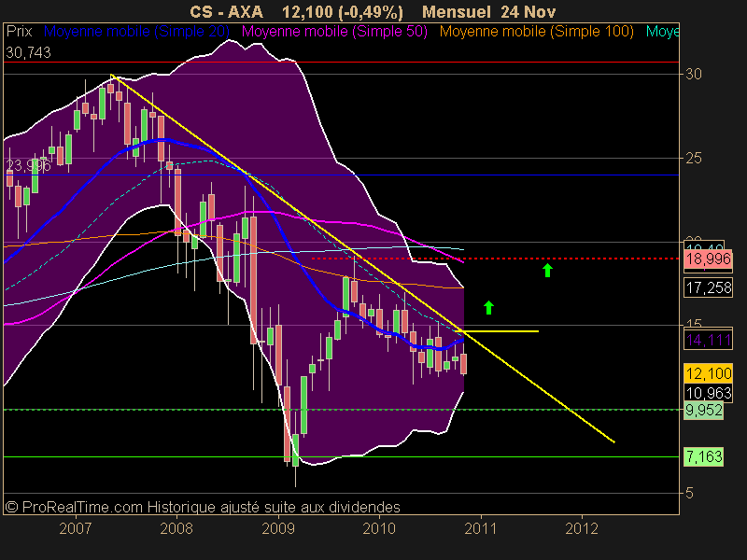
Task: Click the "5" tick on the price axis
Action: [689, 494]
